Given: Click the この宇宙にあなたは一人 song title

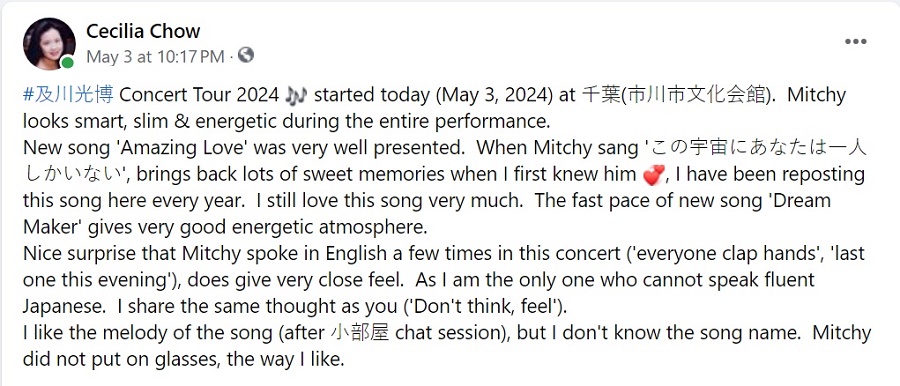Looking at the screenshot, I should (x=757, y=148).
